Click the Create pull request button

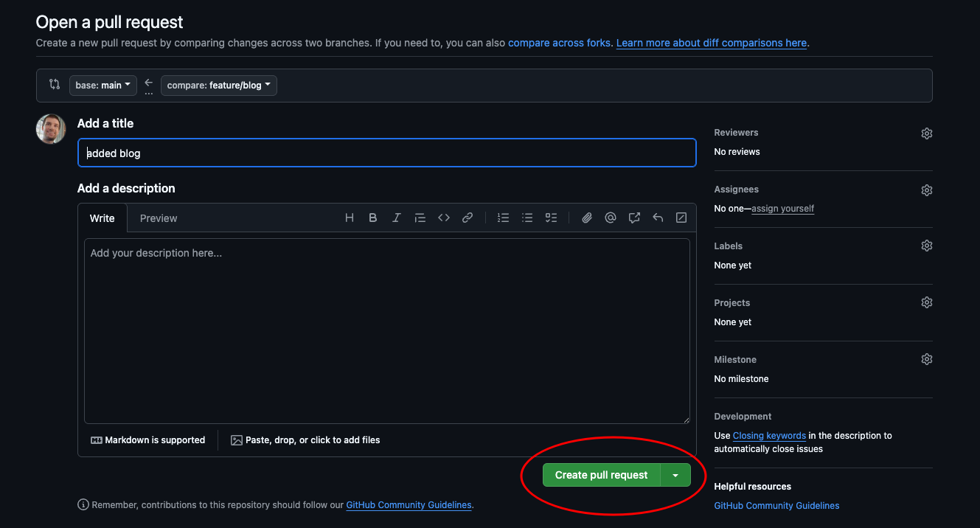coord(601,476)
